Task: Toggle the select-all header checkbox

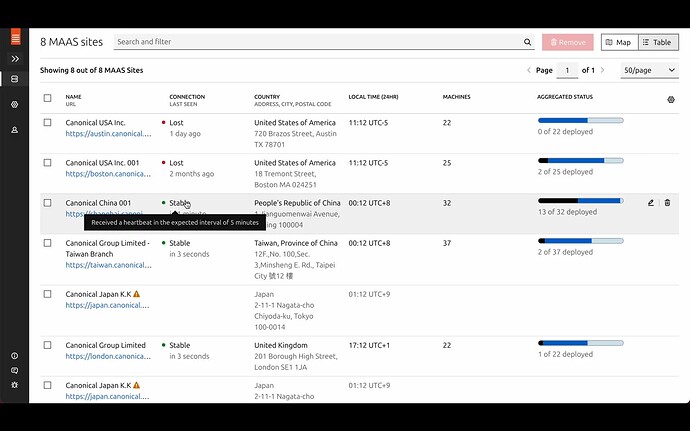Action: [48, 98]
